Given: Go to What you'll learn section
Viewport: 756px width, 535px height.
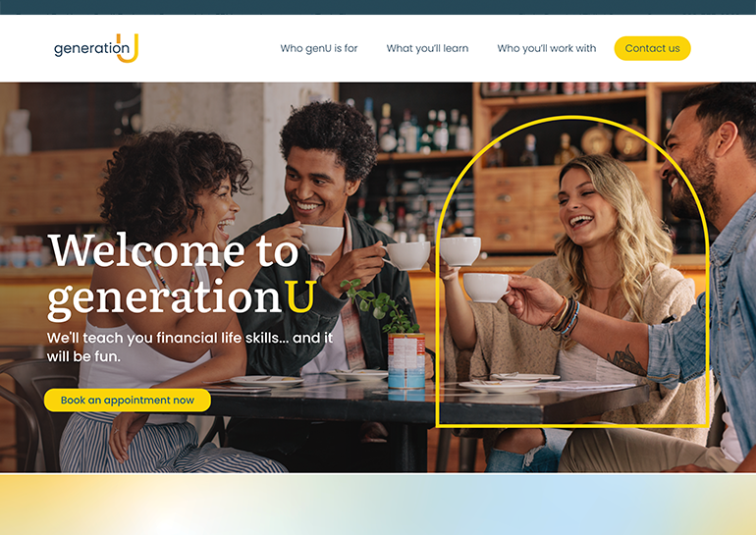Looking at the screenshot, I should pos(427,48).
